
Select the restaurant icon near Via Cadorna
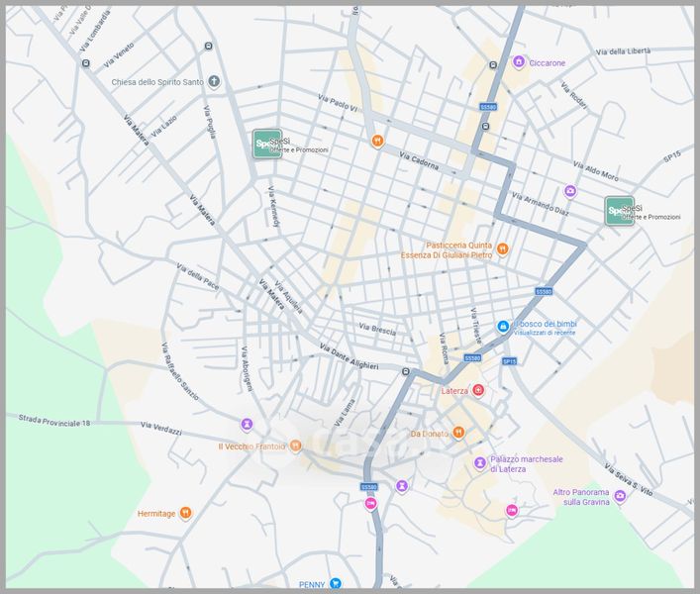pos(377,142)
